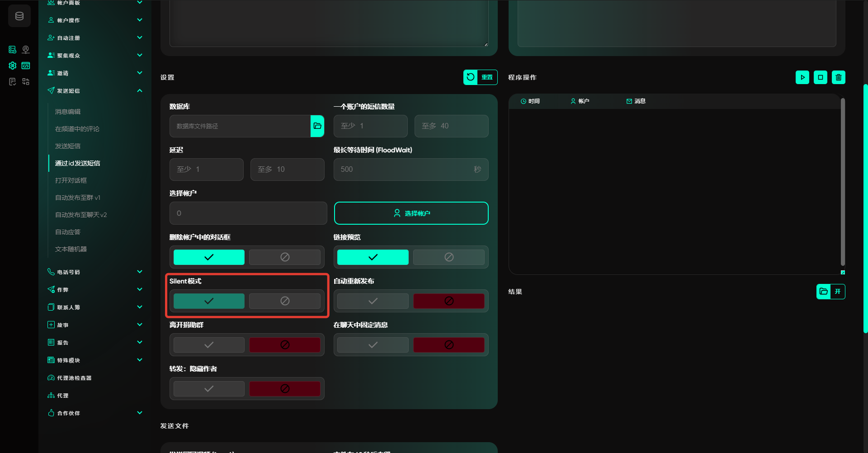
Task: Click the 选择帐户 button
Action: point(411,213)
